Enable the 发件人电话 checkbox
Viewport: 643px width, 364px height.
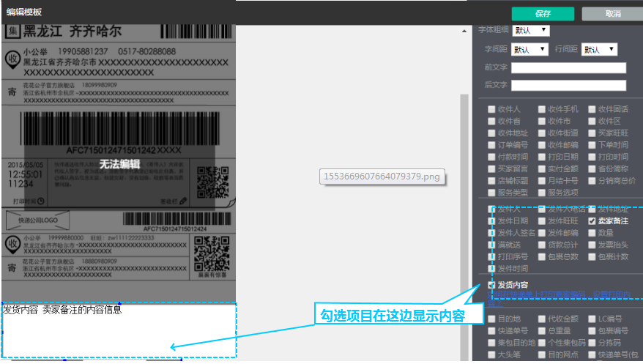[x=542, y=209]
